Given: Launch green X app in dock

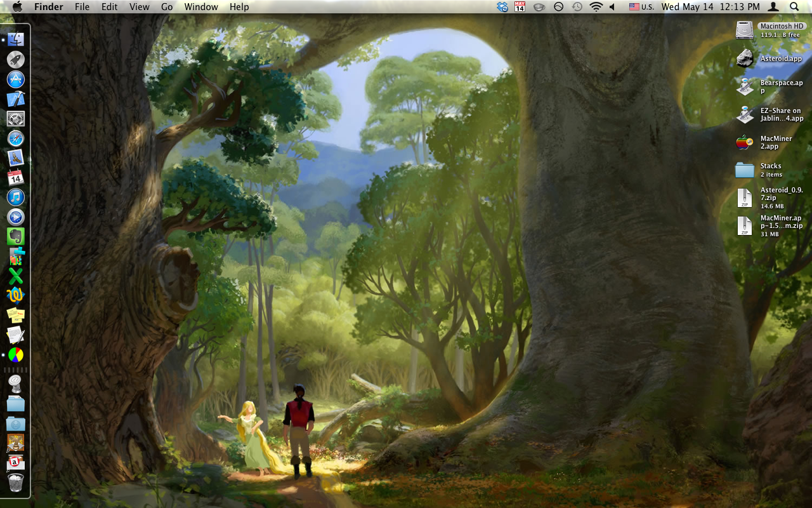Looking at the screenshot, I should pos(15,276).
